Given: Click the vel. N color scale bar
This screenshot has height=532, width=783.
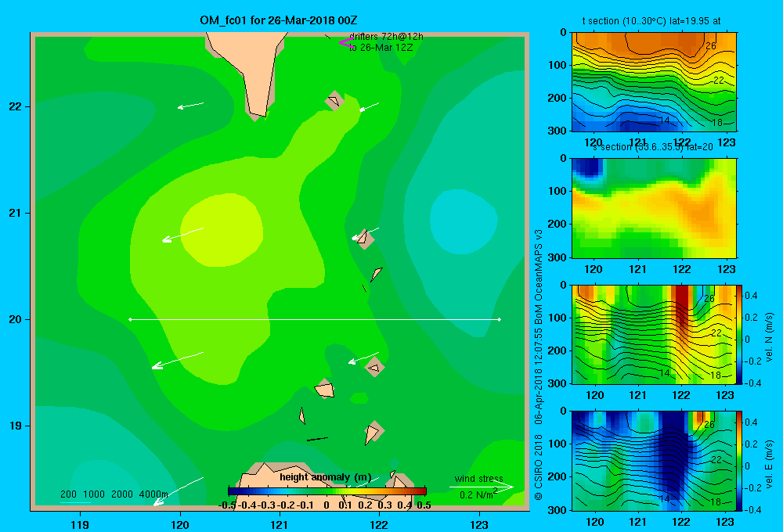Looking at the screenshot, I should pyautogui.click(x=740, y=334).
